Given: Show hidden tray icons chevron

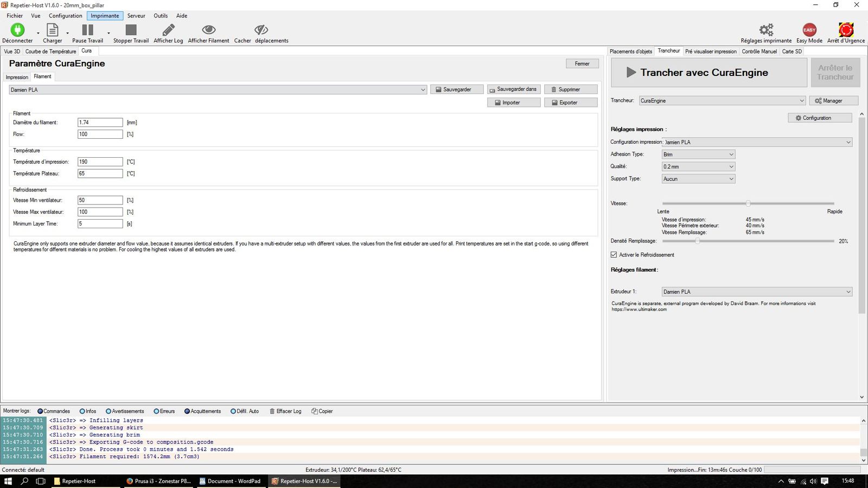Looking at the screenshot, I should [781, 481].
